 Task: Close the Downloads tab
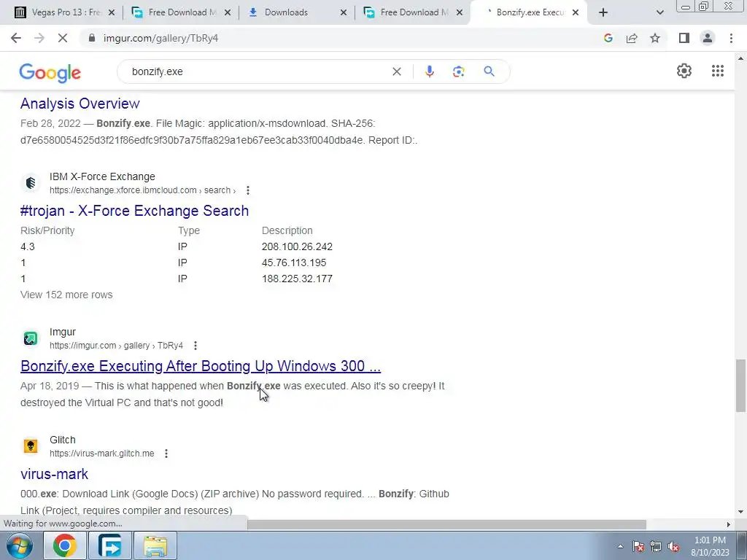point(344,12)
